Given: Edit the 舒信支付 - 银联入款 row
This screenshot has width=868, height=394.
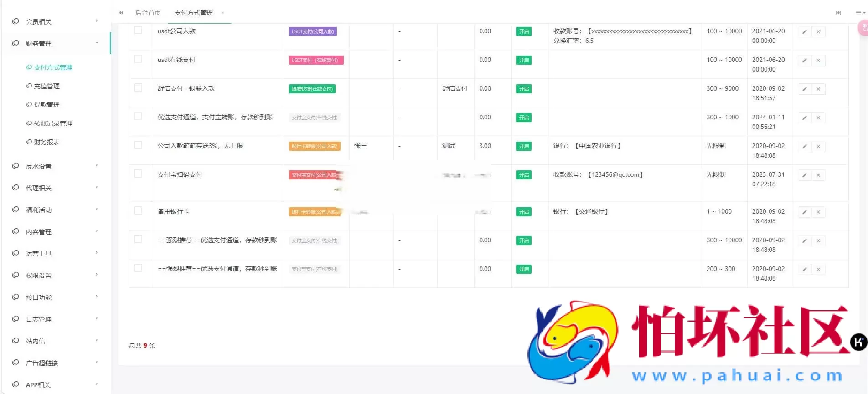Looking at the screenshot, I should click(x=805, y=89).
